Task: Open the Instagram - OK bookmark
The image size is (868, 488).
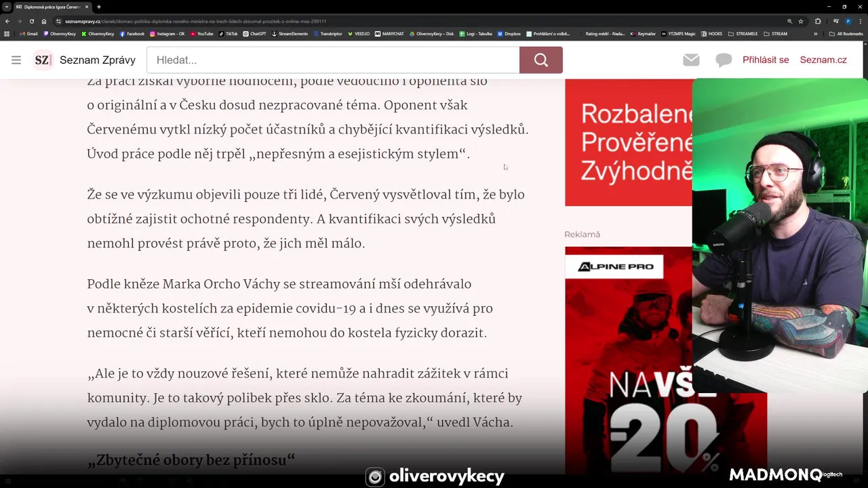Action: (x=167, y=33)
